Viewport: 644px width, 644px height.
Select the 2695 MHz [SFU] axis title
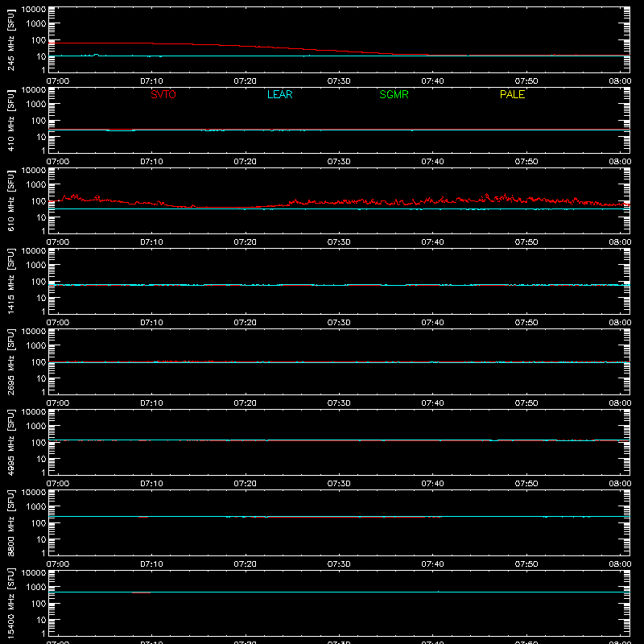click(x=10, y=362)
